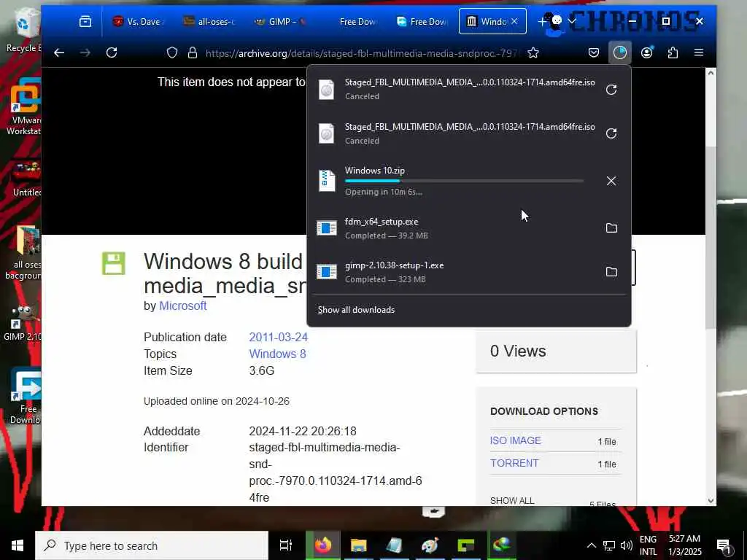Click the green floppy disk item icon
Viewport: 747px width, 560px height.
tap(113, 263)
